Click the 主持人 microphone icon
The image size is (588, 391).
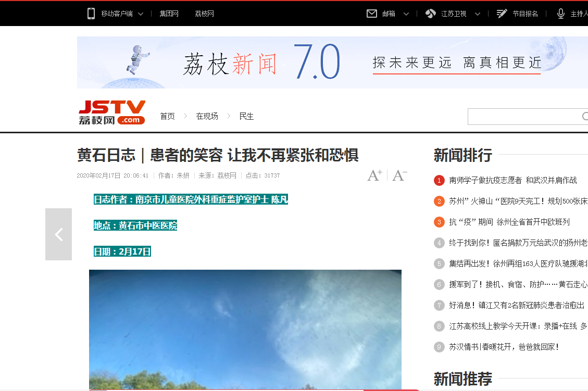pos(560,14)
